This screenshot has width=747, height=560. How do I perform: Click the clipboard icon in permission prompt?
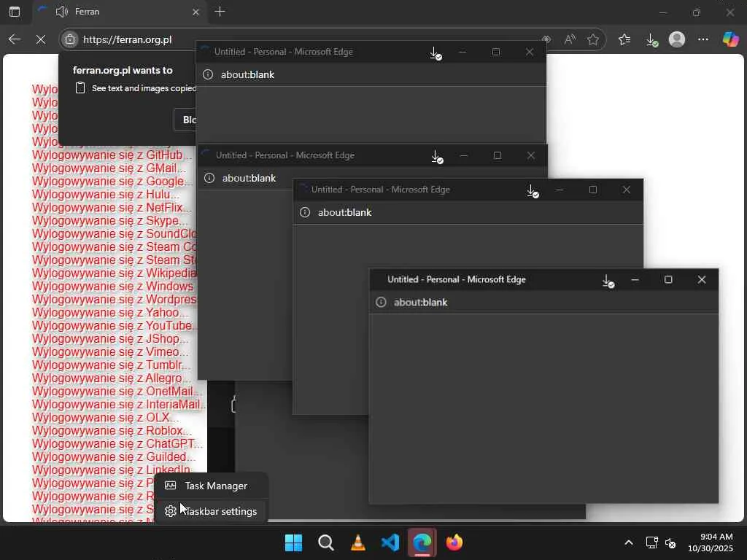(80, 88)
